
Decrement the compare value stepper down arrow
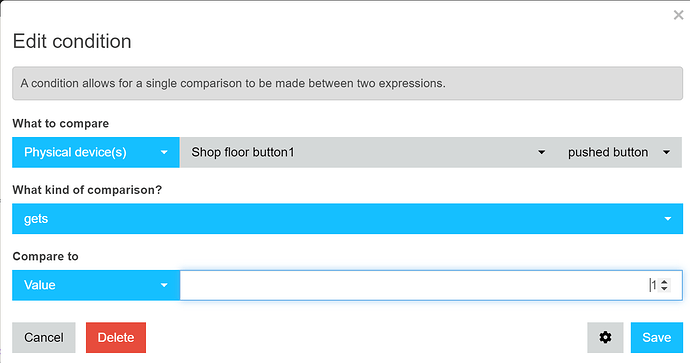664,289
